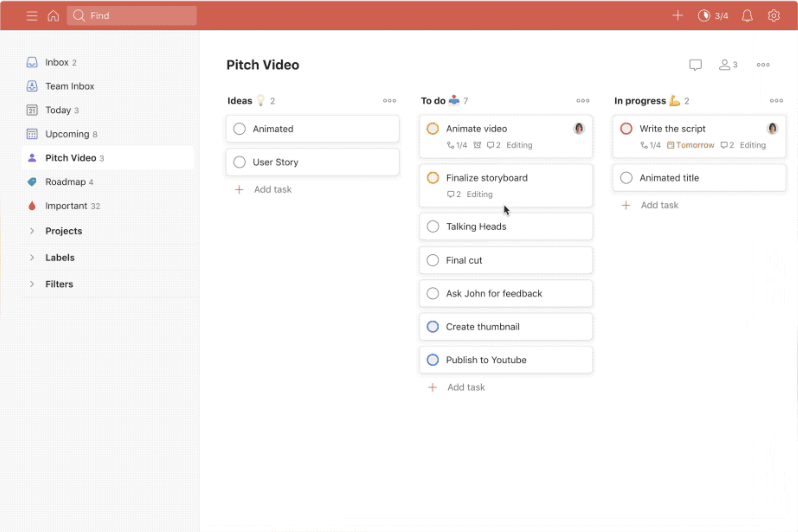Complete the 'User Story' task
Image resolution: width=798 pixels, height=532 pixels.
239,162
